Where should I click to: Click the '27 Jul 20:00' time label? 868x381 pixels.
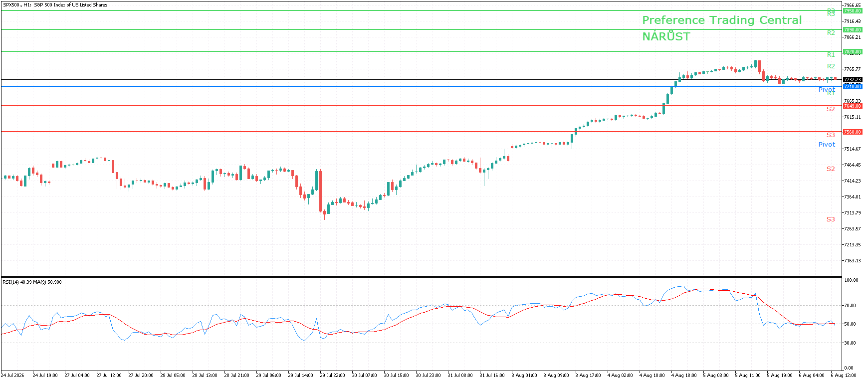[x=141, y=376]
